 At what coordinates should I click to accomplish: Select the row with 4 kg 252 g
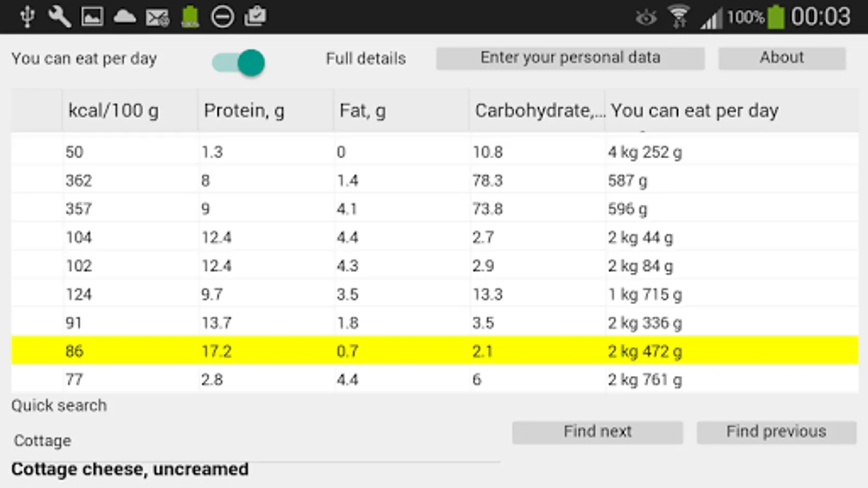point(434,152)
